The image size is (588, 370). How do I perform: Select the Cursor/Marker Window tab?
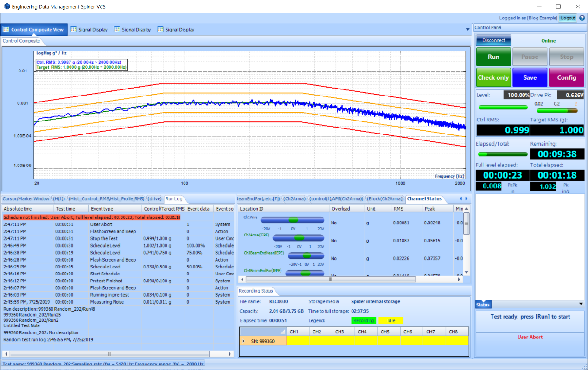click(x=26, y=198)
